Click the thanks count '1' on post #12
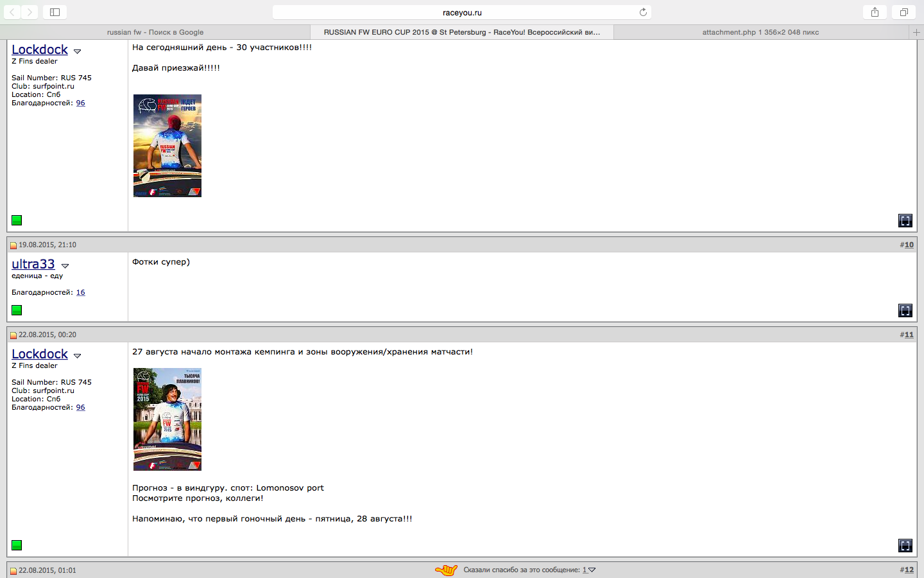924x578 pixels. [x=585, y=570]
